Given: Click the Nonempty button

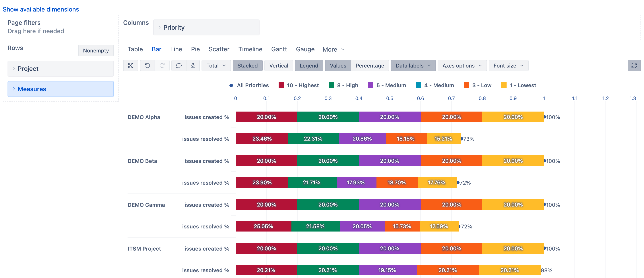Looking at the screenshot, I should [x=96, y=50].
